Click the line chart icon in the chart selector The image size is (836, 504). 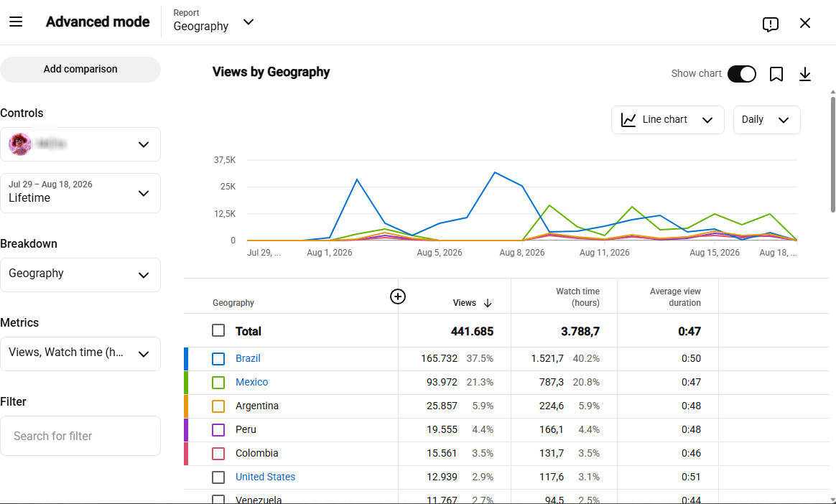628,120
